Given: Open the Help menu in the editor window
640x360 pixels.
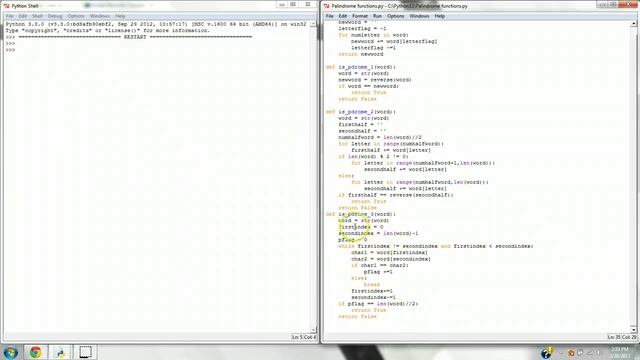Looking at the screenshot, I should [440, 16].
